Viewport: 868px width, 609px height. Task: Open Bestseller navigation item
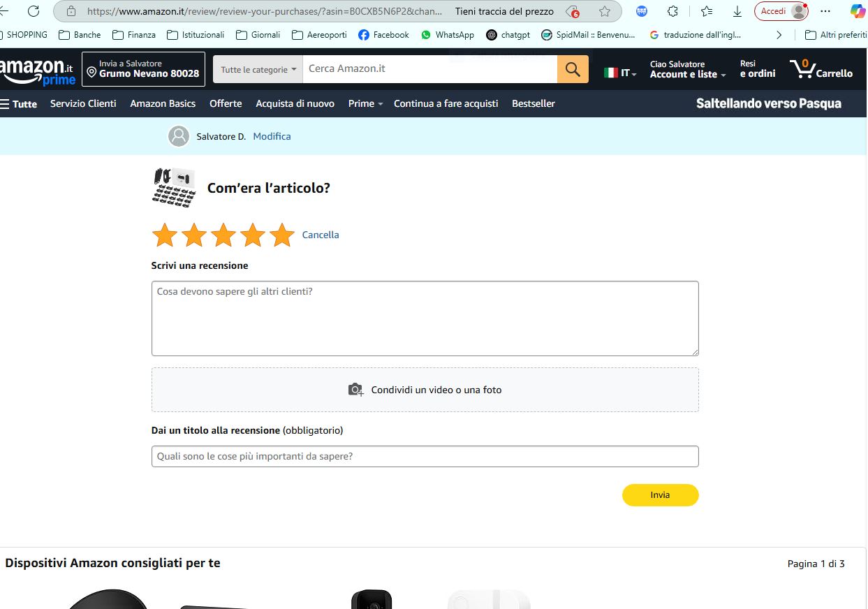(x=534, y=103)
